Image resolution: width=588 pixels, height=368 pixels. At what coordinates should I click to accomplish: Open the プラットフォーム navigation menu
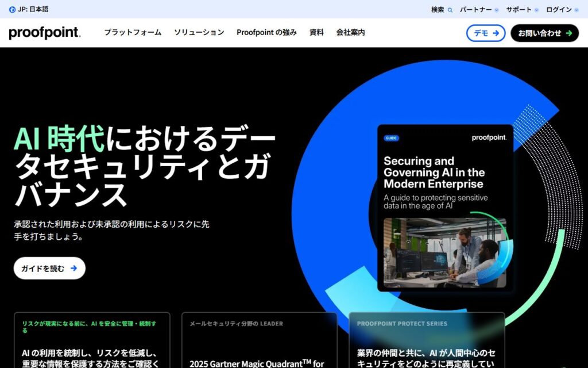pos(133,32)
